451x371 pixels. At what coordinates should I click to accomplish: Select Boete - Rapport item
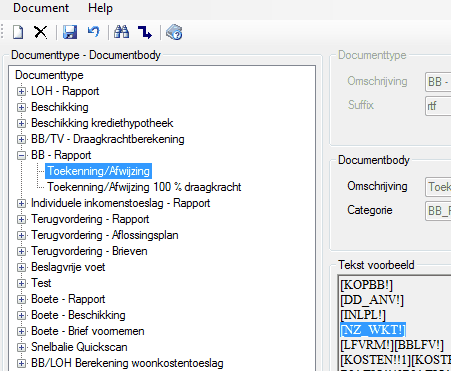click(68, 299)
